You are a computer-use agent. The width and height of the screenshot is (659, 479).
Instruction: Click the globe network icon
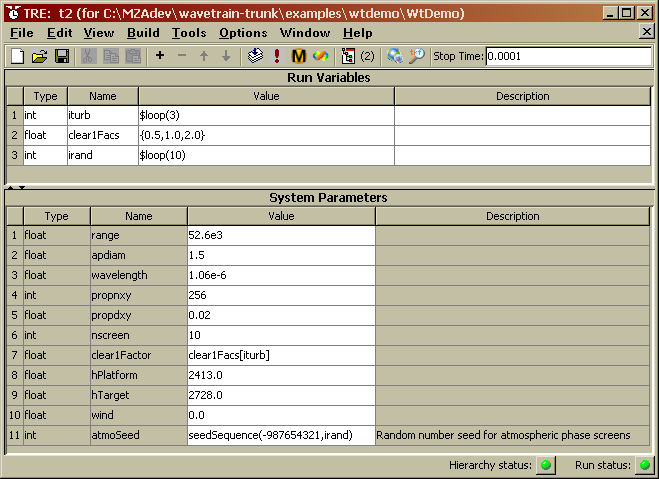pos(395,55)
